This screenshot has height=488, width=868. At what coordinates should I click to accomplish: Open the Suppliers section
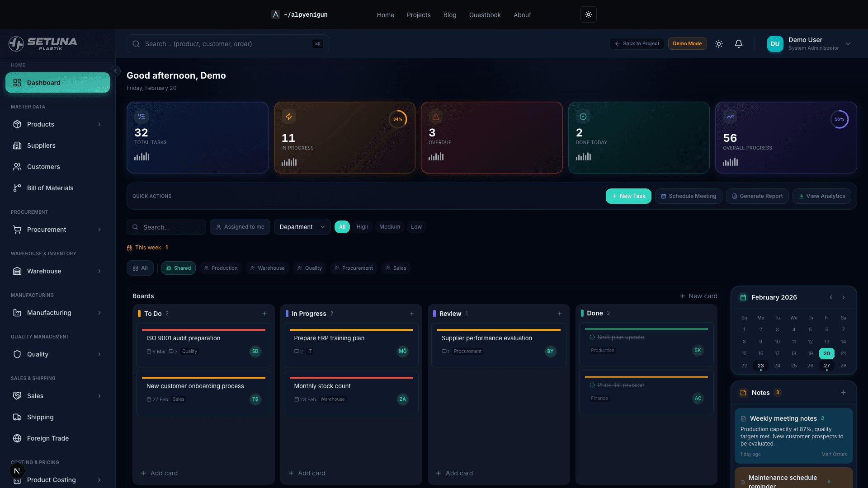(41, 145)
